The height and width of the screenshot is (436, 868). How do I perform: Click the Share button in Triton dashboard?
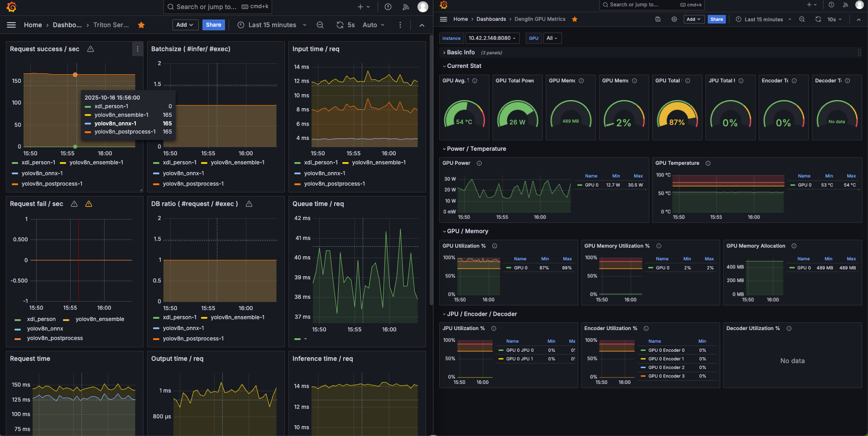tap(213, 25)
